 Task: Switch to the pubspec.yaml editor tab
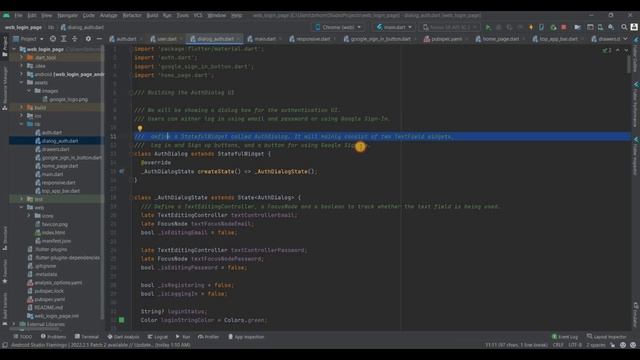pos(446,39)
